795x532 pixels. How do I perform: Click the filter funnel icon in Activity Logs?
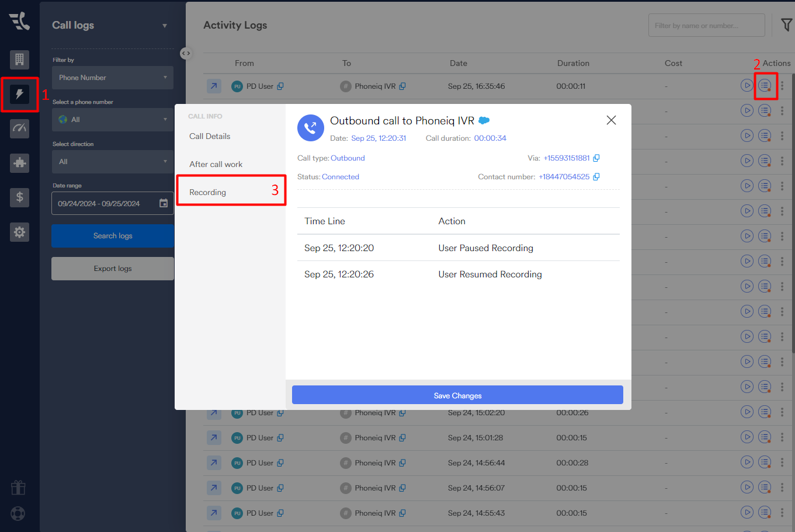tap(786, 25)
